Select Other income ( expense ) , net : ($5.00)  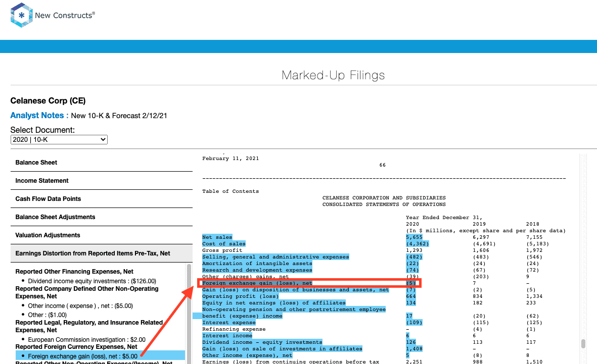(x=80, y=306)
